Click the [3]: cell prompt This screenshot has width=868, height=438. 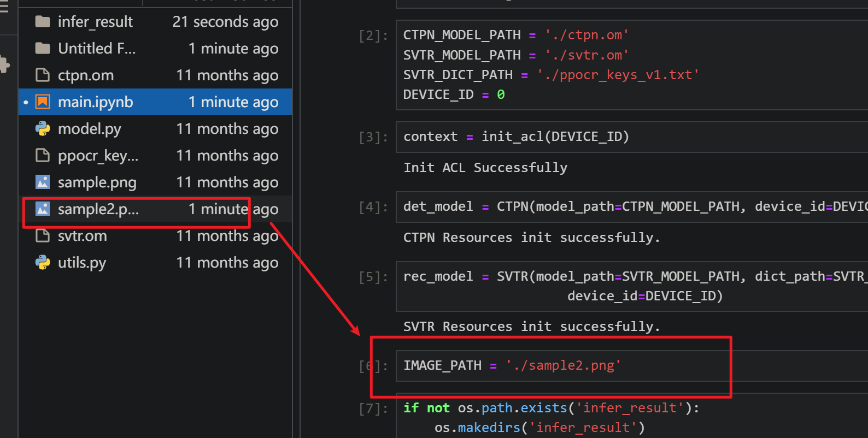tap(373, 137)
